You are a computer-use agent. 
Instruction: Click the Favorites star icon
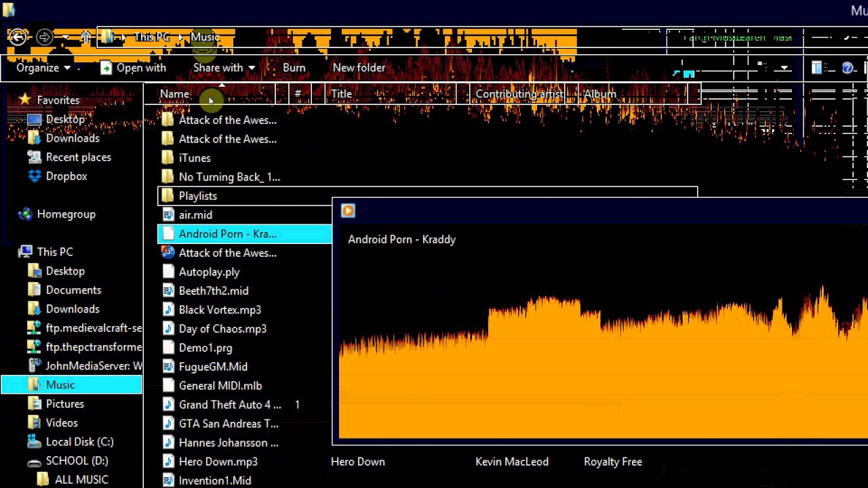tap(25, 100)
